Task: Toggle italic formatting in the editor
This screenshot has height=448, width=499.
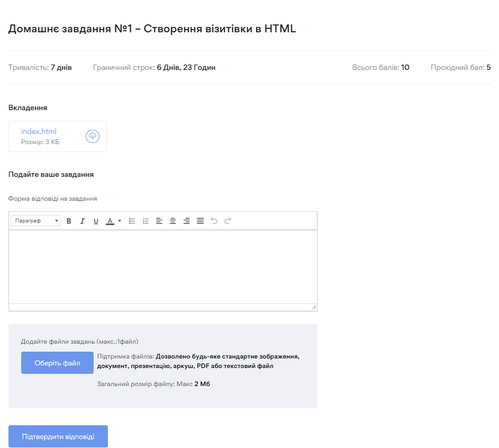Action: point(82,221)
